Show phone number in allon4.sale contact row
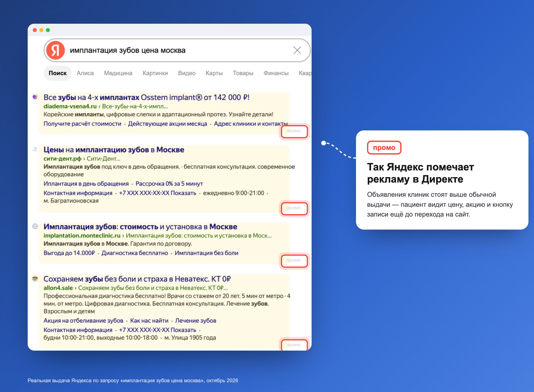This screenshot has height=392, width=534. point(158,330)
